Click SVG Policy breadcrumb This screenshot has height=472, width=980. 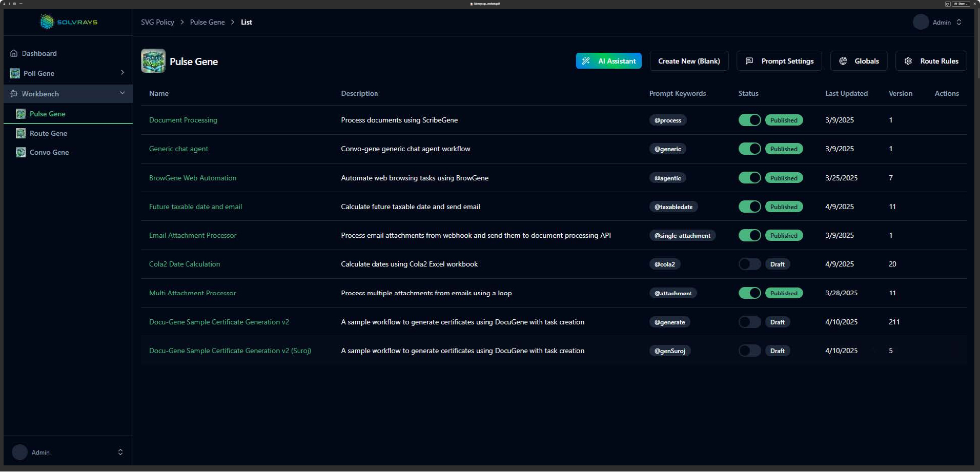(157, 22)
